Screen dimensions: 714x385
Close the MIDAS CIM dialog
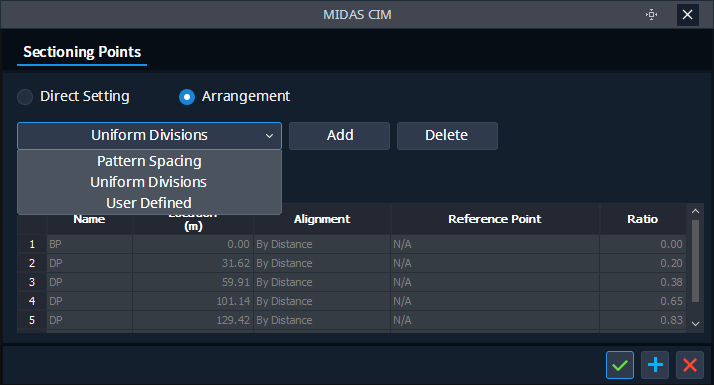tap(688, 15)
